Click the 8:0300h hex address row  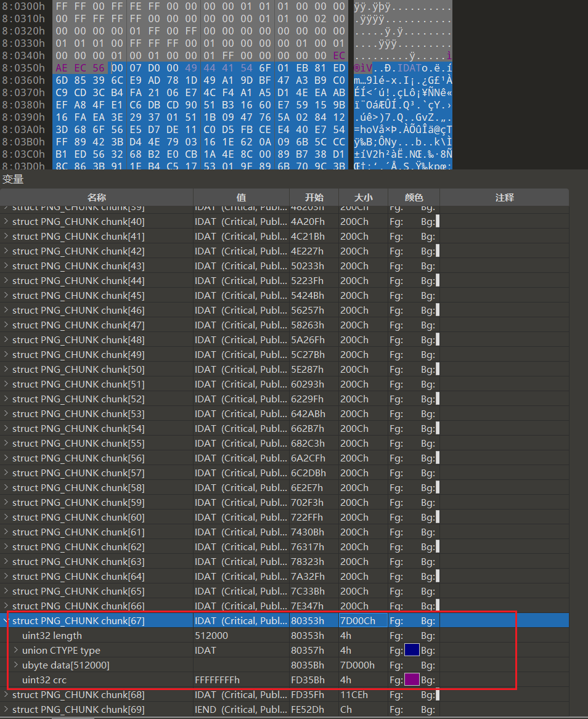coord(23,6)
